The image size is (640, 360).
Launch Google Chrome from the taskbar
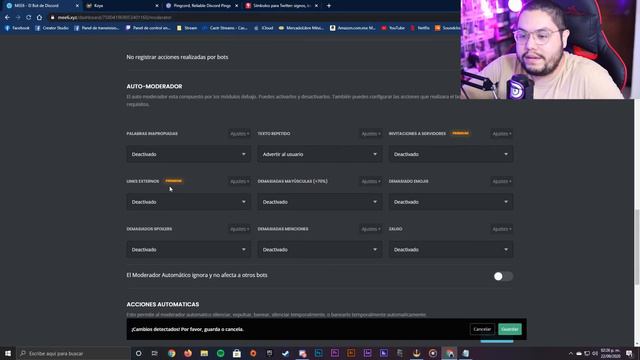(x=171, y=353)
